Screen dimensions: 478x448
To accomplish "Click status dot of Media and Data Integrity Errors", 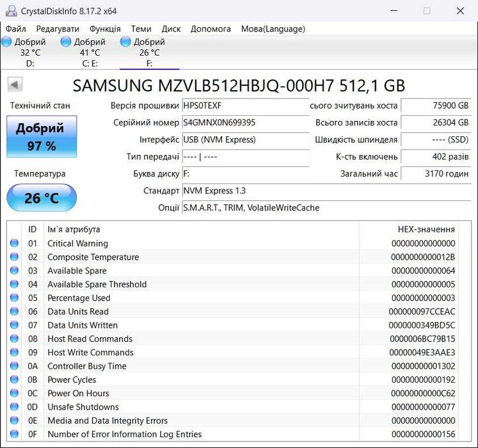I will click(x=14, y=420).
